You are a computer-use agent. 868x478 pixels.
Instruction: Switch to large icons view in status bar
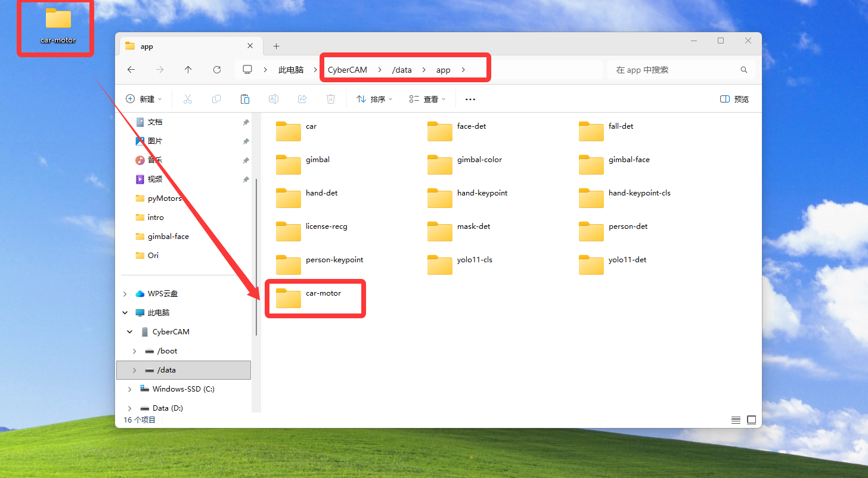point(751,420)
